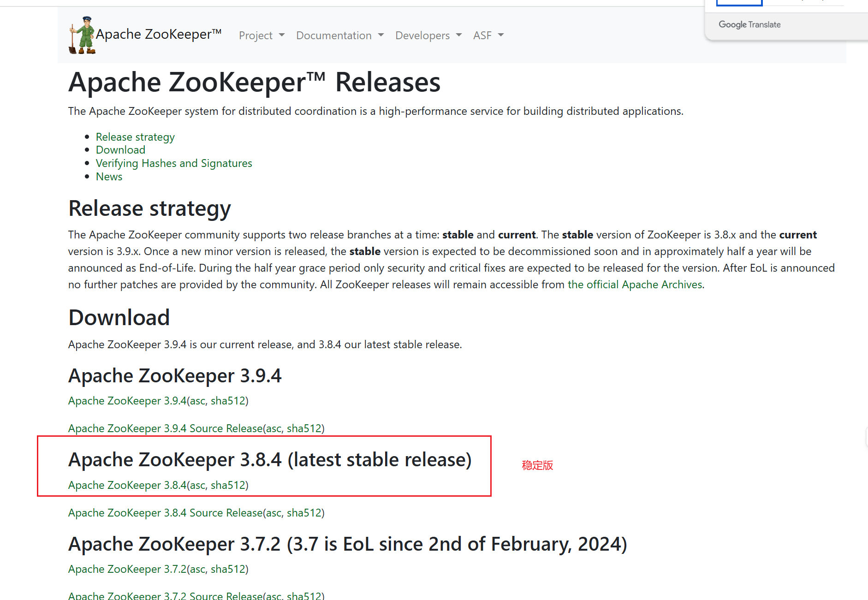Download Apache ZooKeeper 3.7.2 binary
Image resolution: width=868 pixels, height=600 pixels.
point(127,569)
